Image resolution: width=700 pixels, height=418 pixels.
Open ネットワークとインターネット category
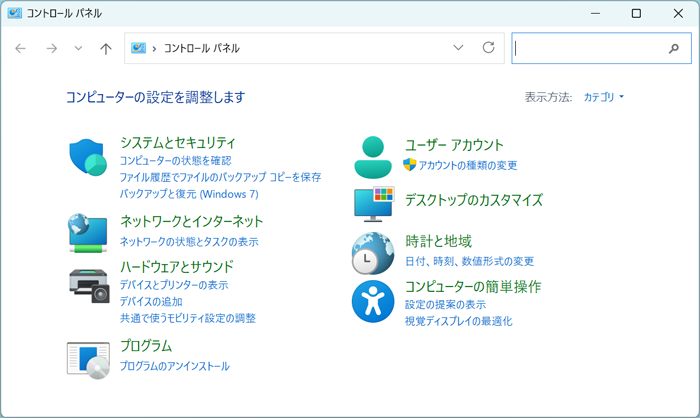[192, 222]
